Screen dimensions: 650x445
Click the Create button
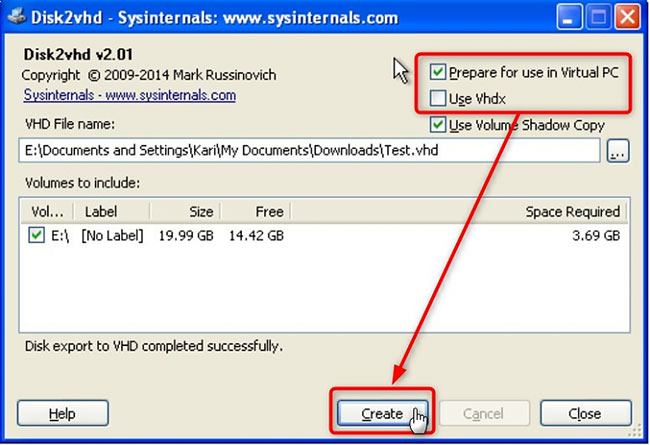point(382,413)
